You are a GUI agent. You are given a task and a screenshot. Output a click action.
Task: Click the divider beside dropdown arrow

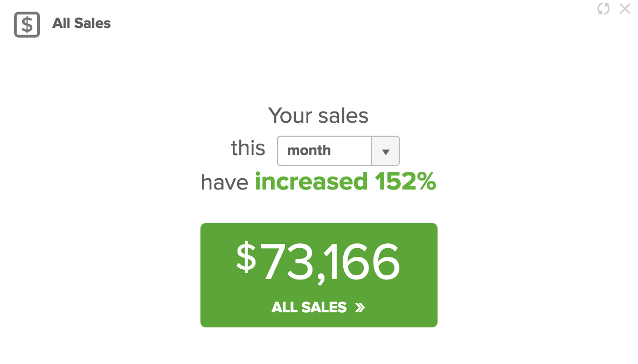pos(371,151)
